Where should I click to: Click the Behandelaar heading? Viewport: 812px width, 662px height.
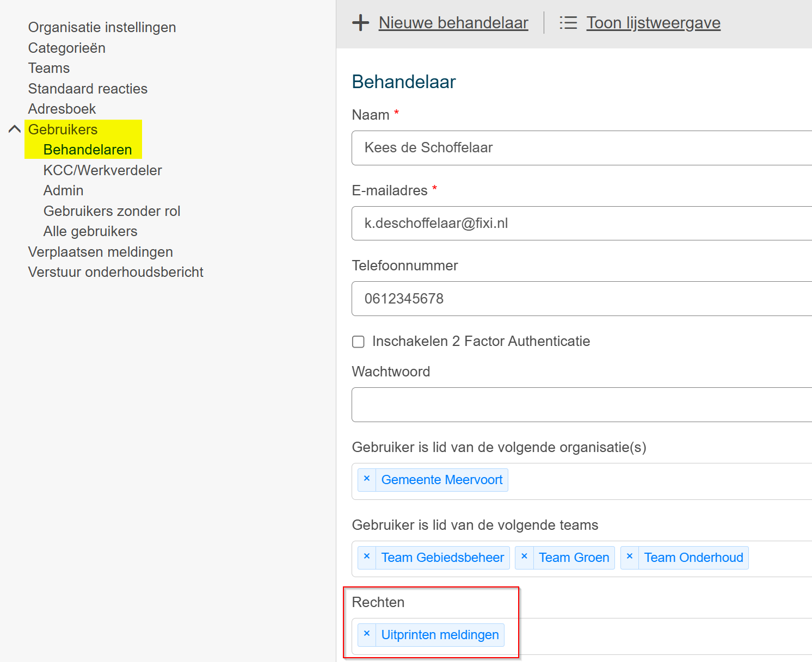click(404, 82)
